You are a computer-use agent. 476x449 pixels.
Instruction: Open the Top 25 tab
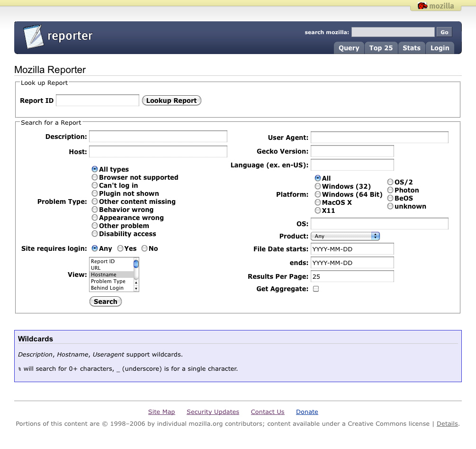381,48
